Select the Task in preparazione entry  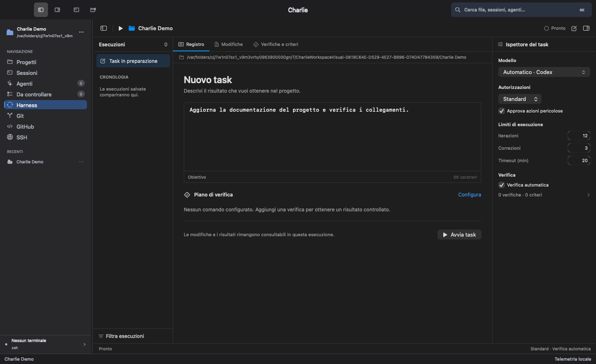(133, 61)
